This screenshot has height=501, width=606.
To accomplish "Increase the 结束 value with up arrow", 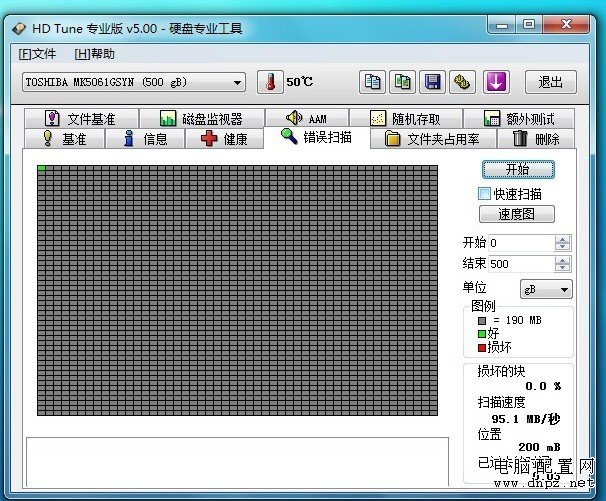I will pos(562,261).
